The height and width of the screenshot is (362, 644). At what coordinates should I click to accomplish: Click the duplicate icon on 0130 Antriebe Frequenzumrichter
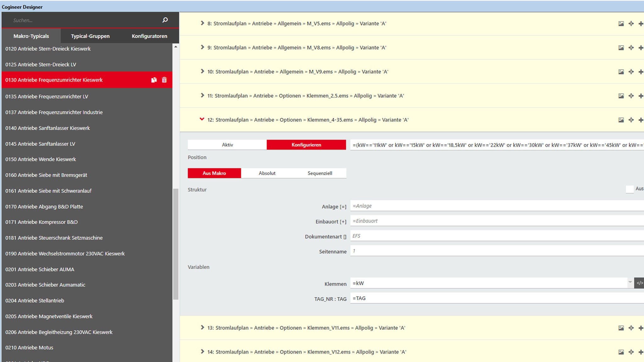(x=154, y=80)
